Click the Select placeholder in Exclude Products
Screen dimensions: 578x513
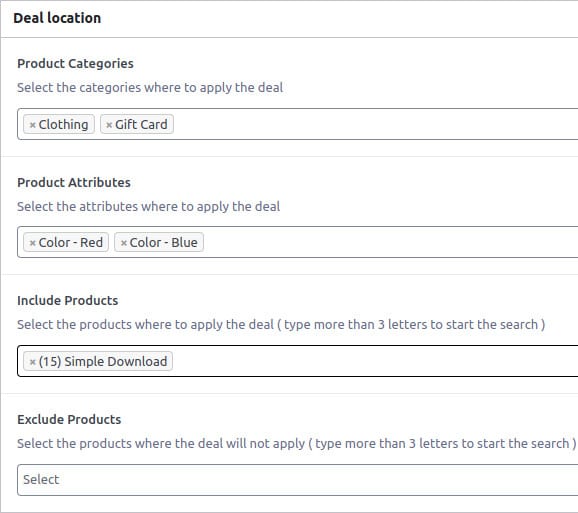pyautogui.click(x=41, y=479)
